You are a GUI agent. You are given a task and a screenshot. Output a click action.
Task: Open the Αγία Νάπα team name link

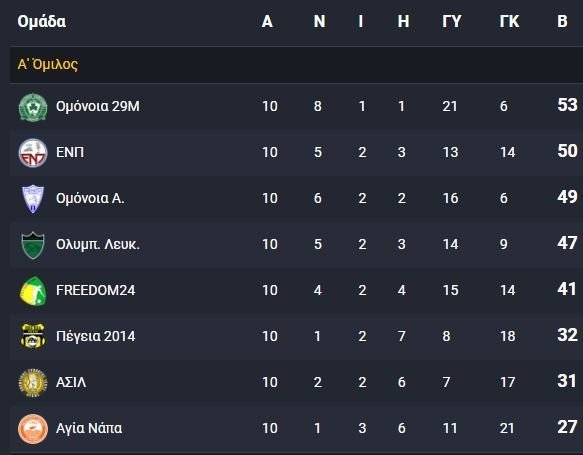point(89,428)
